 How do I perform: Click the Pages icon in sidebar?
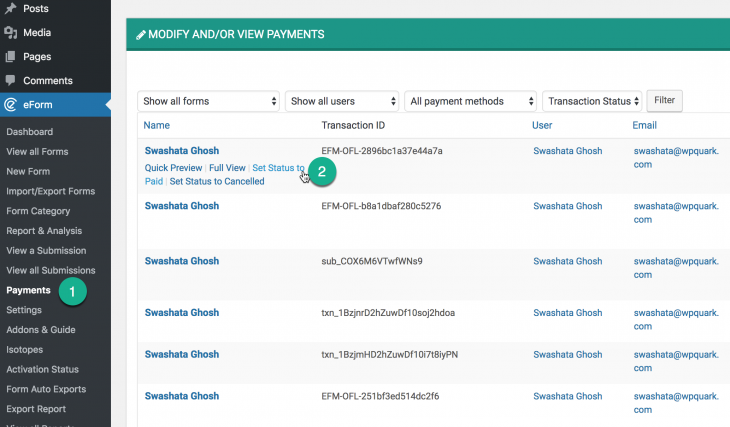pyautogui.click(x=11, y=57)
